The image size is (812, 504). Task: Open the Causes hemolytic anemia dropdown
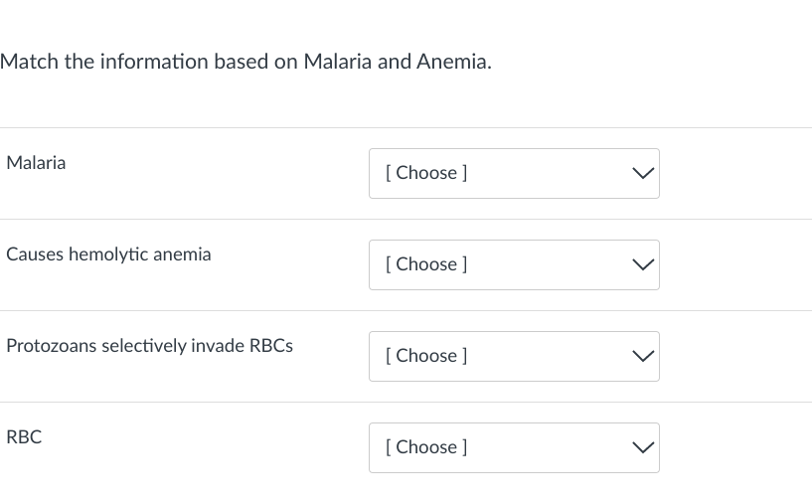[x=513, y=264]
